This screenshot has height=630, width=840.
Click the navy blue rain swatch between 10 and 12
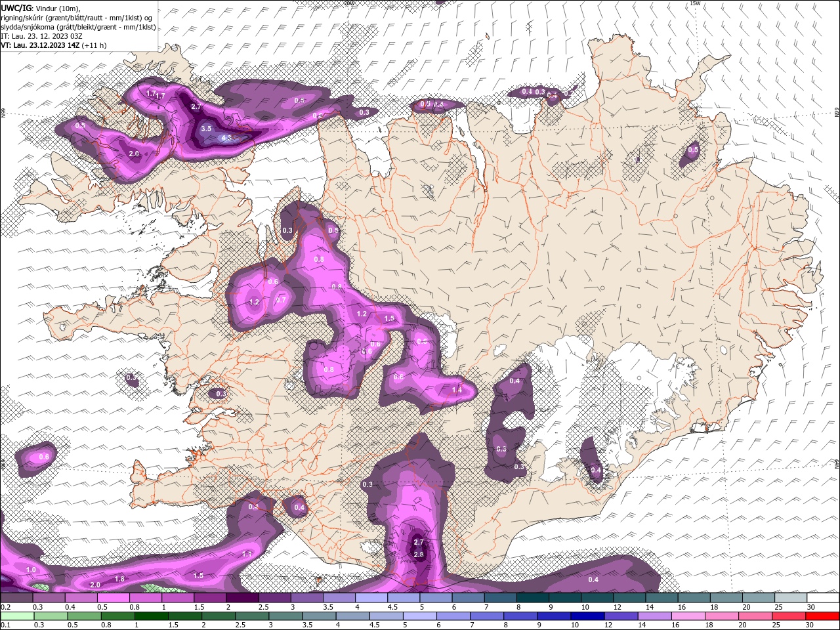point(587,616)
